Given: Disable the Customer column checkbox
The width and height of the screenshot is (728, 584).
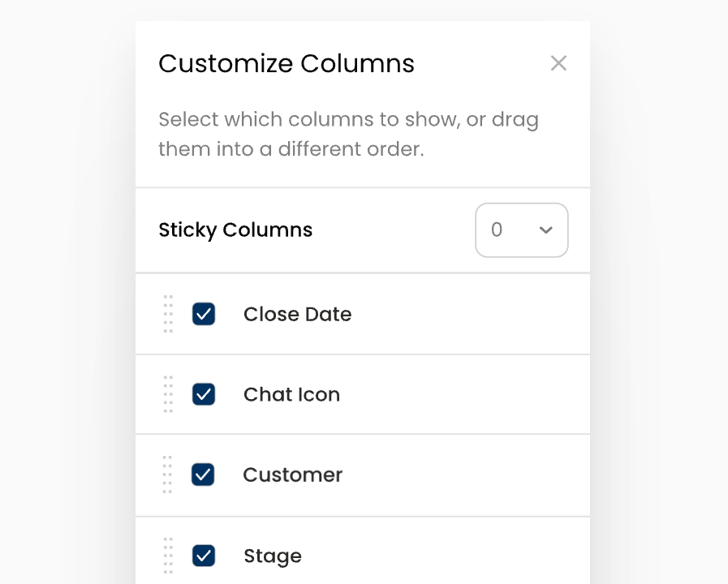Looking at the screenshot, I should 204,474.
